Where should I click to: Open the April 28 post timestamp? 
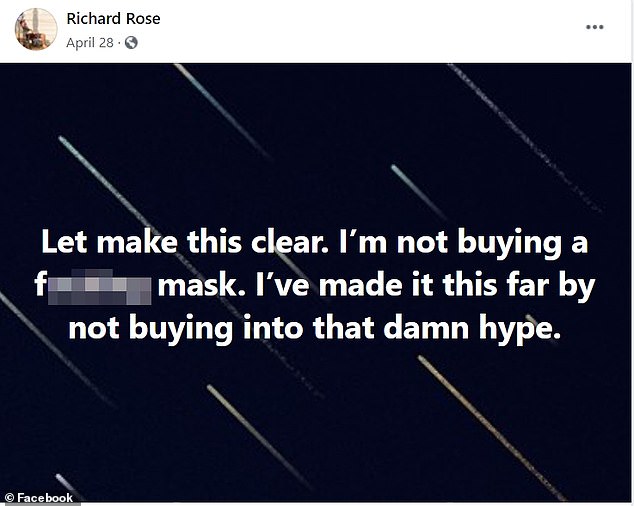point(91,43)
